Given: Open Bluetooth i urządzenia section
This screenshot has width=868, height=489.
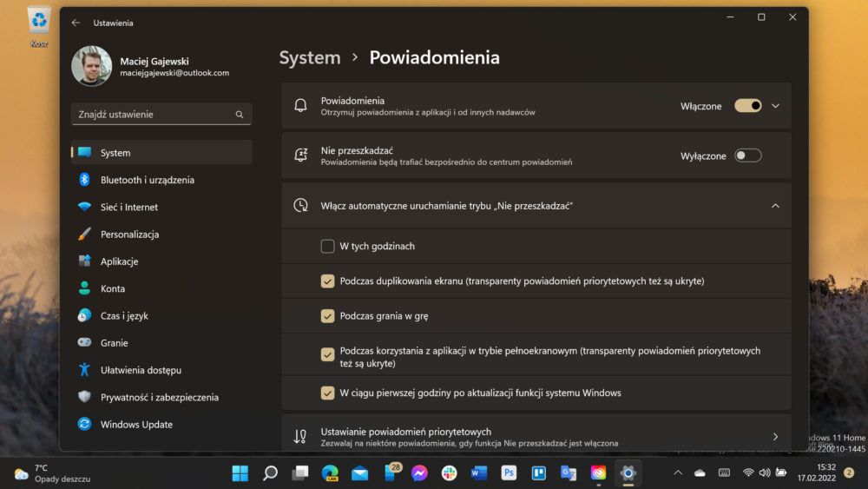Looking at the screenshot, I should coord(161,180).
